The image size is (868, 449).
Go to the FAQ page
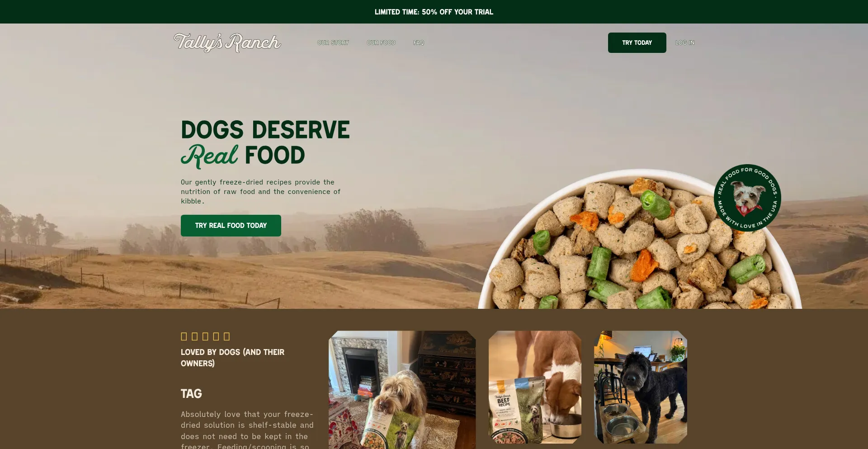pyautogui.click(x=419, y=43)
